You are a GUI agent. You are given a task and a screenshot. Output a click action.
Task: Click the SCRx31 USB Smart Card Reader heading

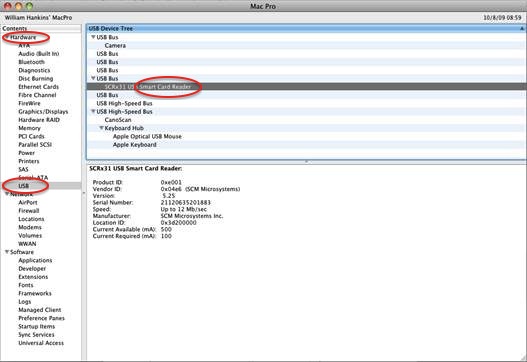[x=135, y=168]
